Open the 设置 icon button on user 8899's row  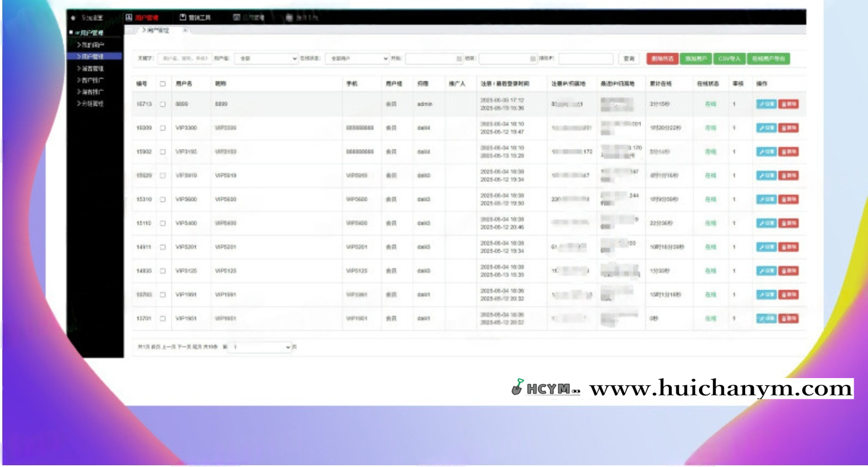pos(766,105)
